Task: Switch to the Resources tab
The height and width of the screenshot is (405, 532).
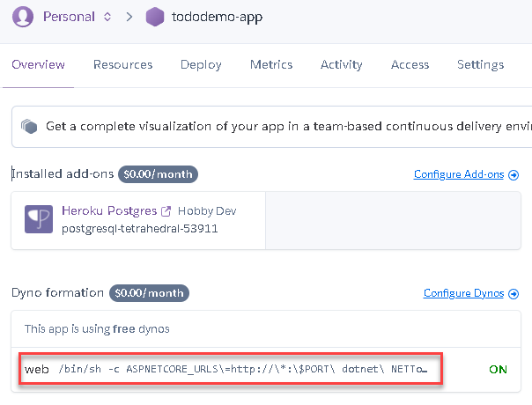Action: pos(122,64)
